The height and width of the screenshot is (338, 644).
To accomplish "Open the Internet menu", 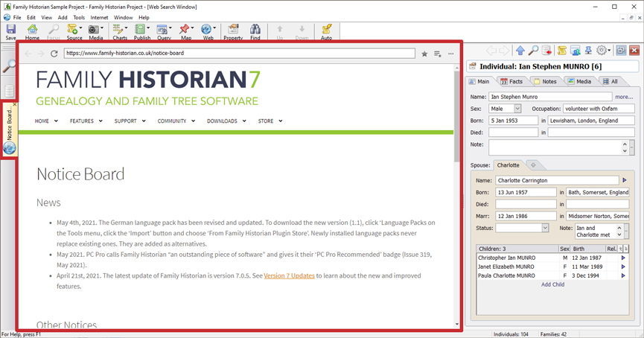I will click(100, 18).
